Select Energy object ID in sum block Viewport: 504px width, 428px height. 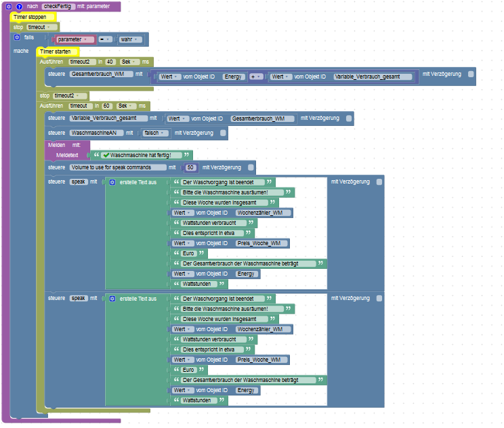coord(234,77)
